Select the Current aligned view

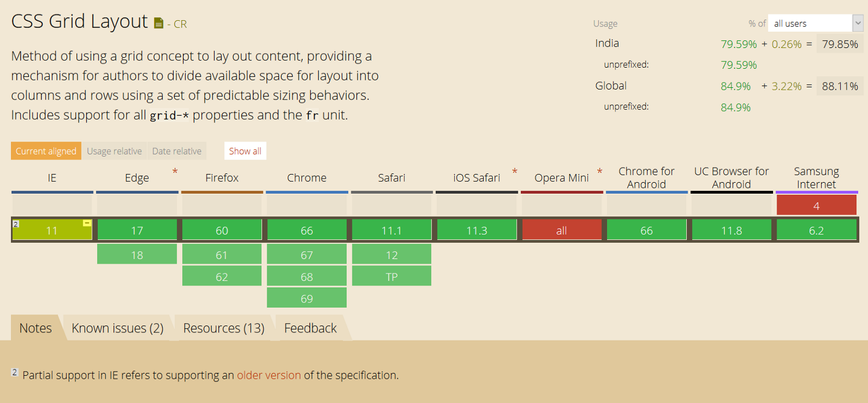pyautogui.click(x=46, y=151)
